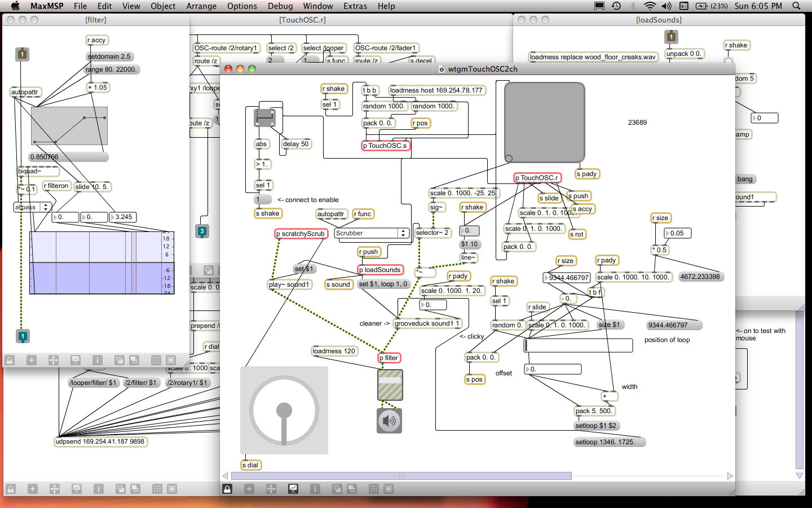This screenshot has height=508, width=812.
Task: Open the Debug menu
Action: [280, 6]
